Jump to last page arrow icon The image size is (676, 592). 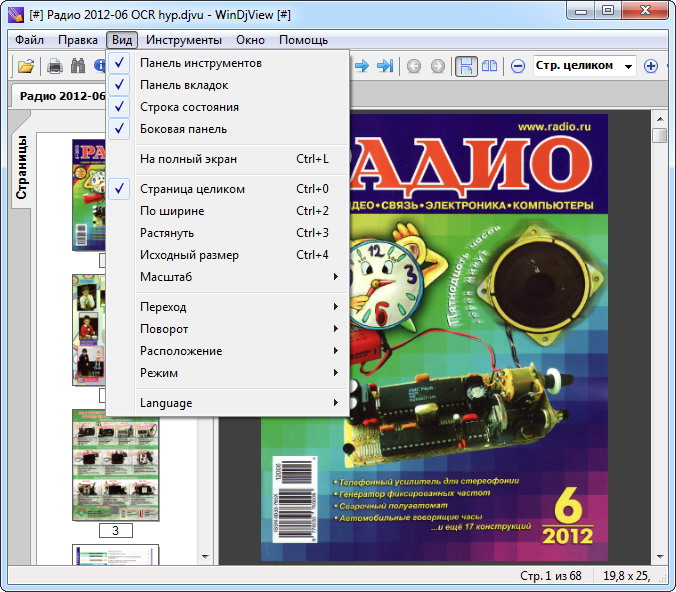coord(385,66)
